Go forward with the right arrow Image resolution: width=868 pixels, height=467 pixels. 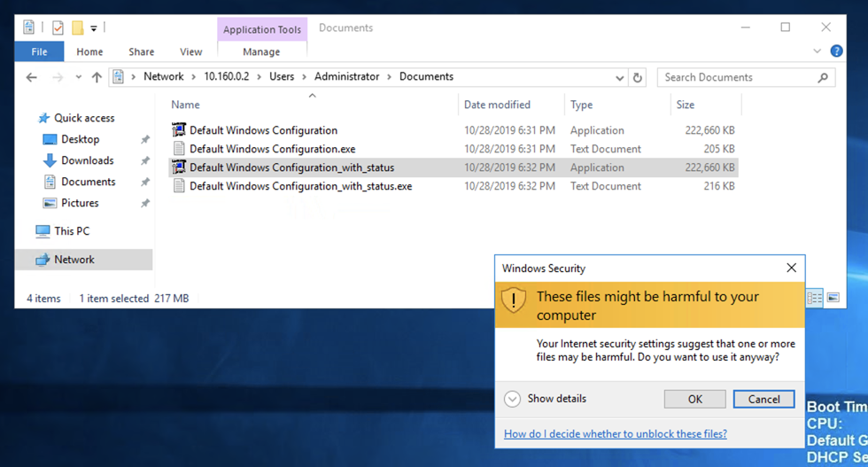click(x=58, y=77)
